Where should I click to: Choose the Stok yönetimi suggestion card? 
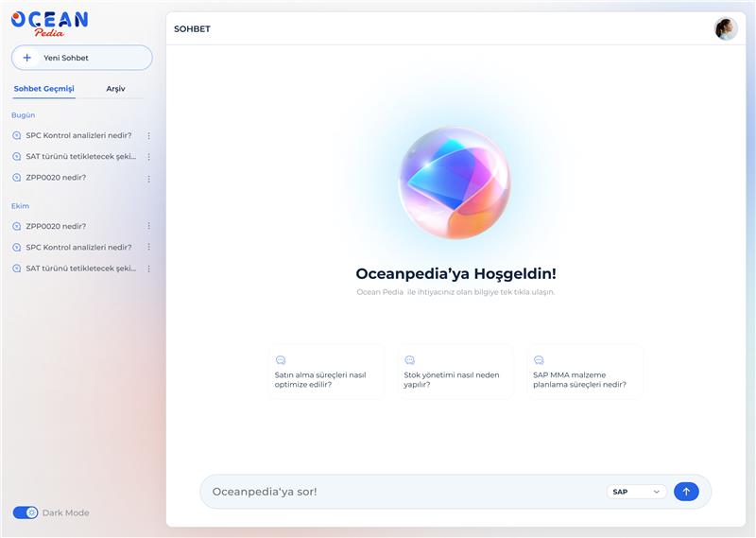[455, 372]
